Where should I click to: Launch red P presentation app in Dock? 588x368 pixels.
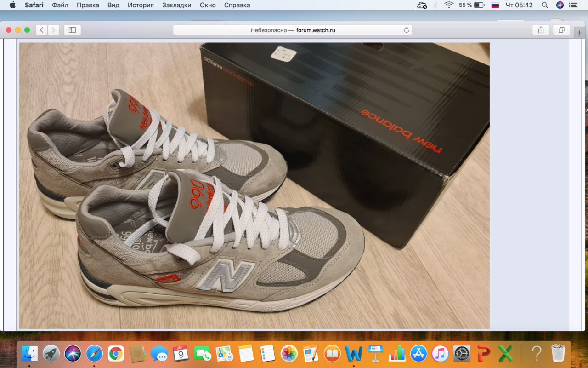(484, 353)
